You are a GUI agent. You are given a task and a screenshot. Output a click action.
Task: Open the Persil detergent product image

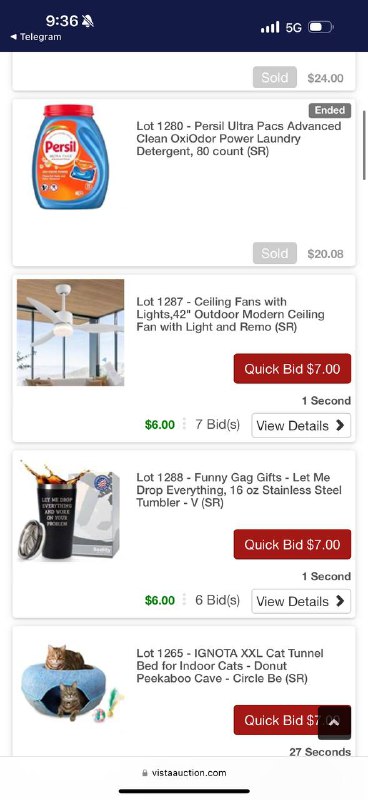tap(70, 157)
